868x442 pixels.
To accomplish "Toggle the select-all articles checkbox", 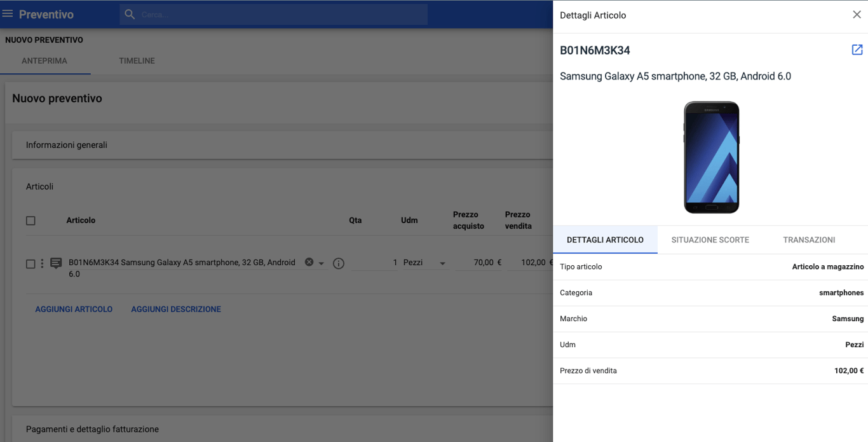I will point(31,221).
